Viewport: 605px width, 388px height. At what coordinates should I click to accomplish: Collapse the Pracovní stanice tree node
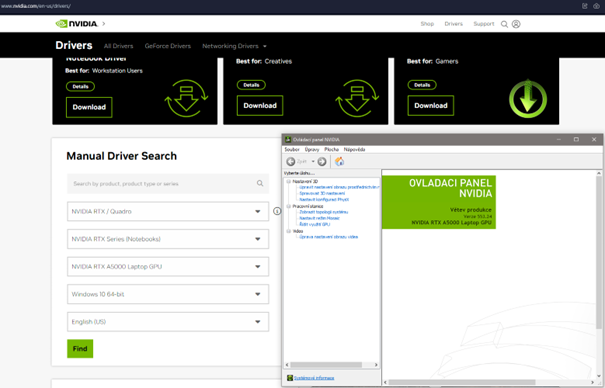pos(288,206)
